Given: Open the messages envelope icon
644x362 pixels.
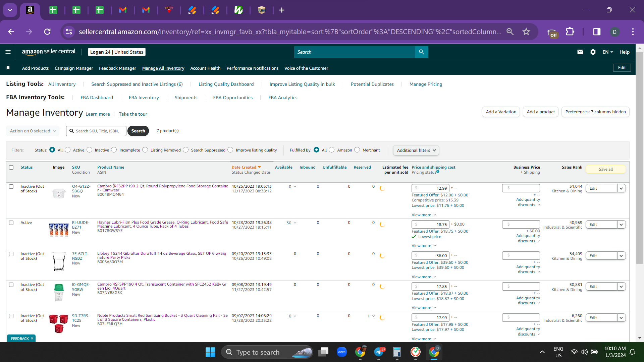Looking at the screenshot, I should [580, 52].
